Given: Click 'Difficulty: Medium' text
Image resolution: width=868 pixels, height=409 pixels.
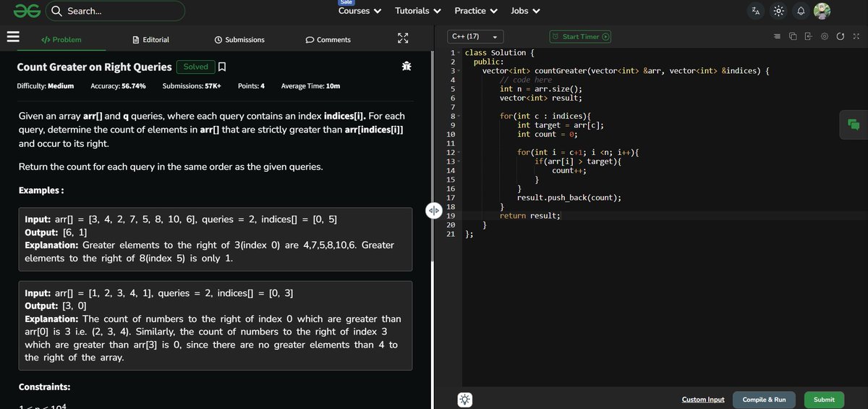Looking at the screenshot, I should (x=46, y=86).
